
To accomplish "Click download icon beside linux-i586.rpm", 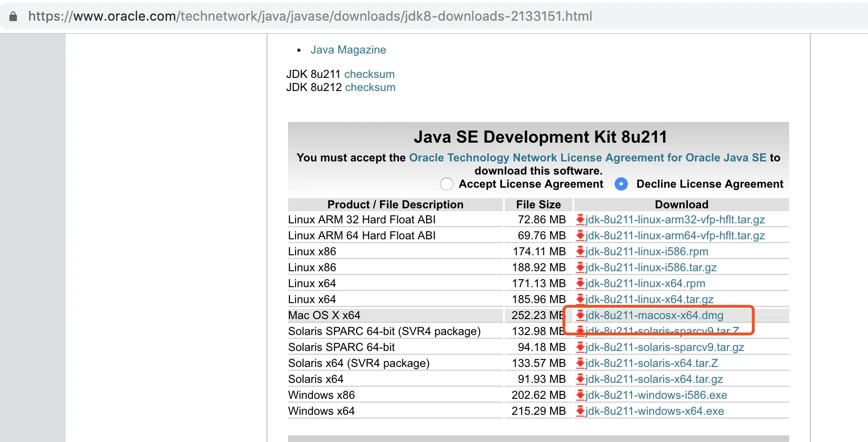I will tap(580, 251).
